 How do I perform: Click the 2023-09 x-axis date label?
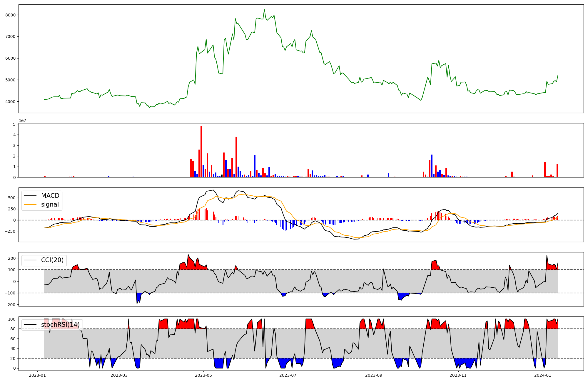tap(373, 375)
